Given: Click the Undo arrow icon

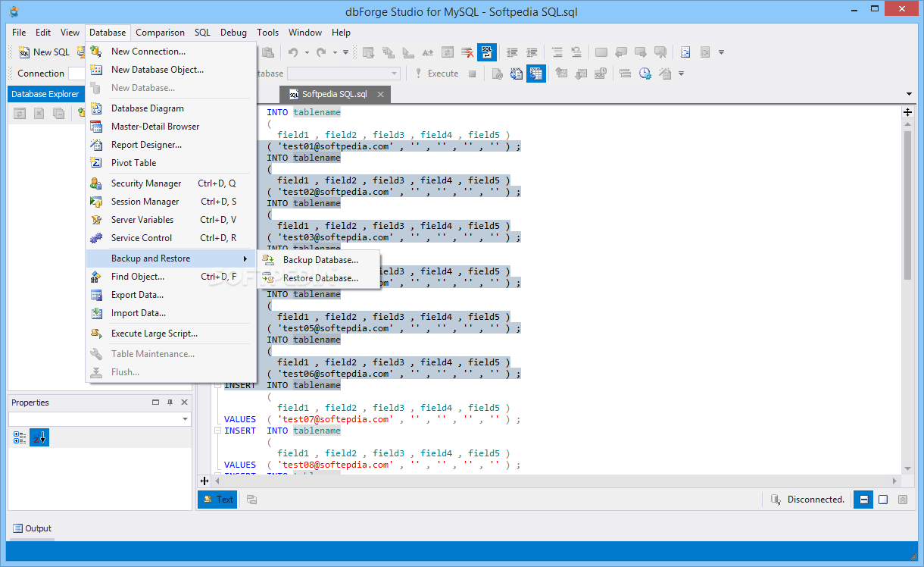Looking at the screenshot, I should 293,52.
